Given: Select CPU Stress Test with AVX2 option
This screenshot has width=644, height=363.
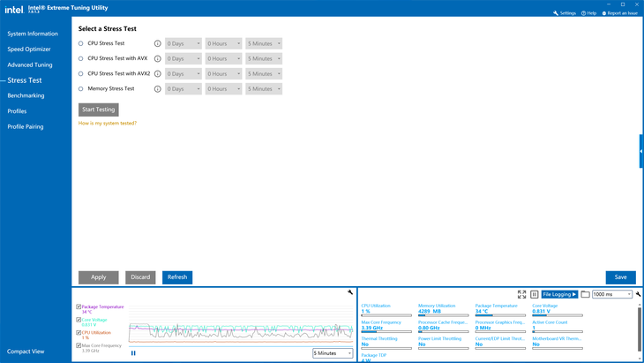Looking at the screenshot, I should (81, 74).
